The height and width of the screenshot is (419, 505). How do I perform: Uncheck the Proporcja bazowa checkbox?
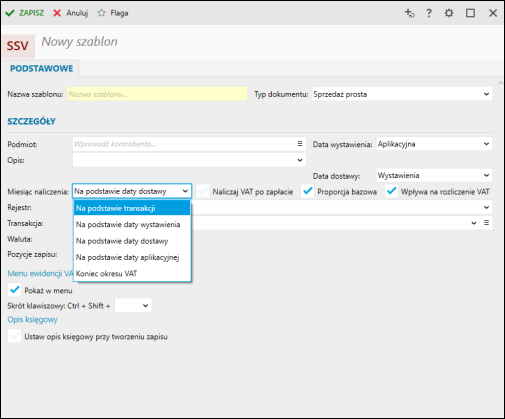click(x=308, y=191)
